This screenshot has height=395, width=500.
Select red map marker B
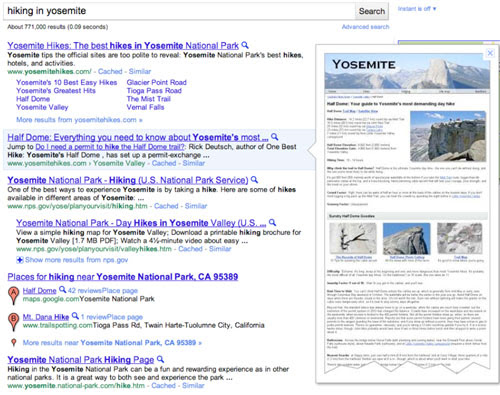13,321
